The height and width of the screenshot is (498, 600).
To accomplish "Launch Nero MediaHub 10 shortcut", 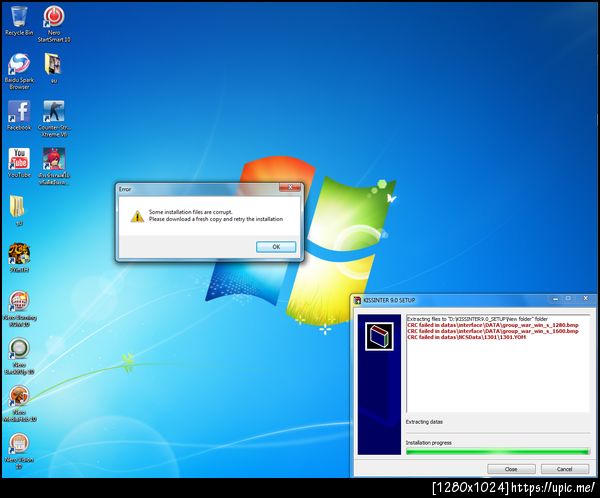I will point(19,404).
